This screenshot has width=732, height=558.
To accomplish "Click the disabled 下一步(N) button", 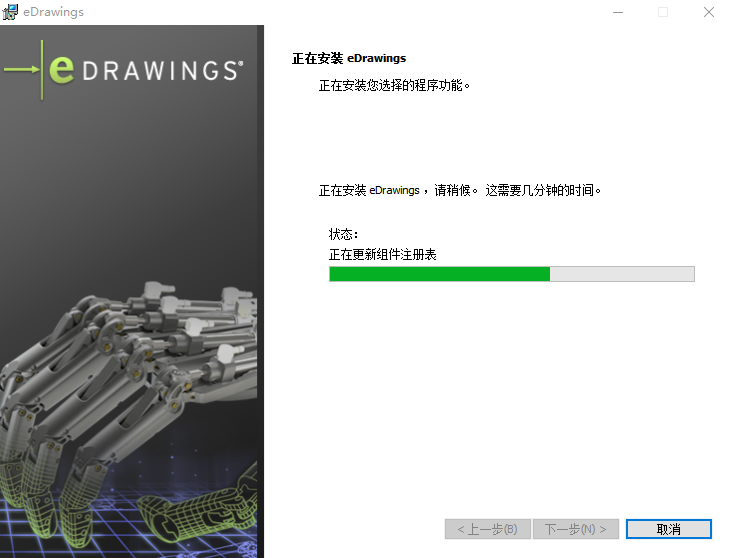I will tap(576, 529).
